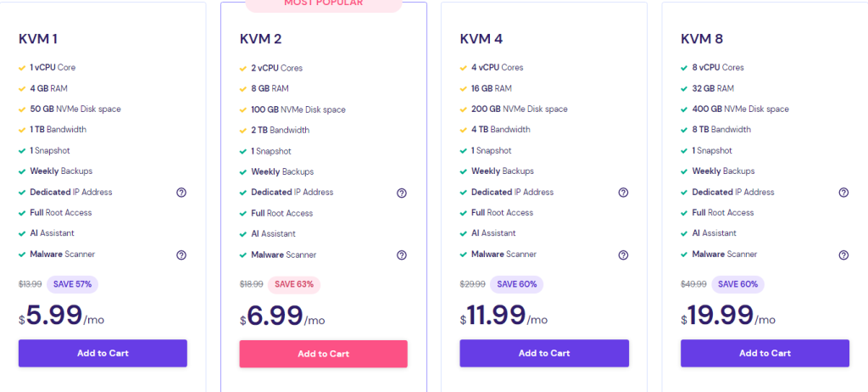The width and height of the screenshot is (868, 392).
Task: Add KVM 8 plan to cart
Action: 765,353
